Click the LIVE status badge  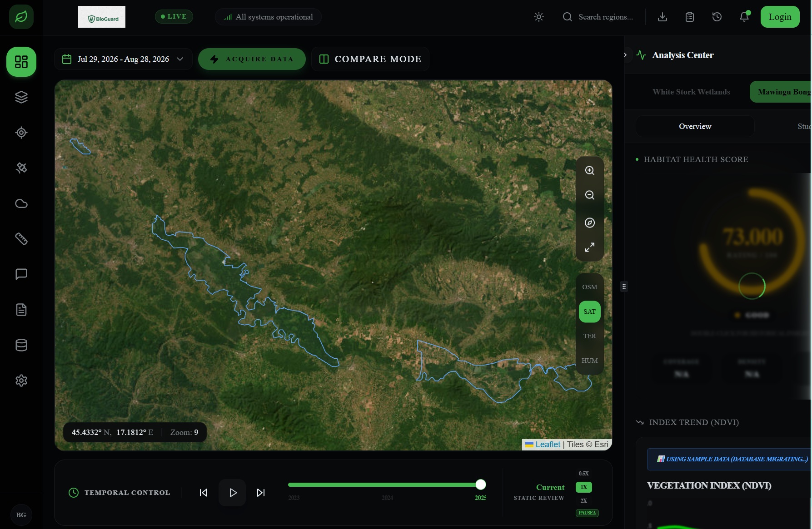coord(174,17)
